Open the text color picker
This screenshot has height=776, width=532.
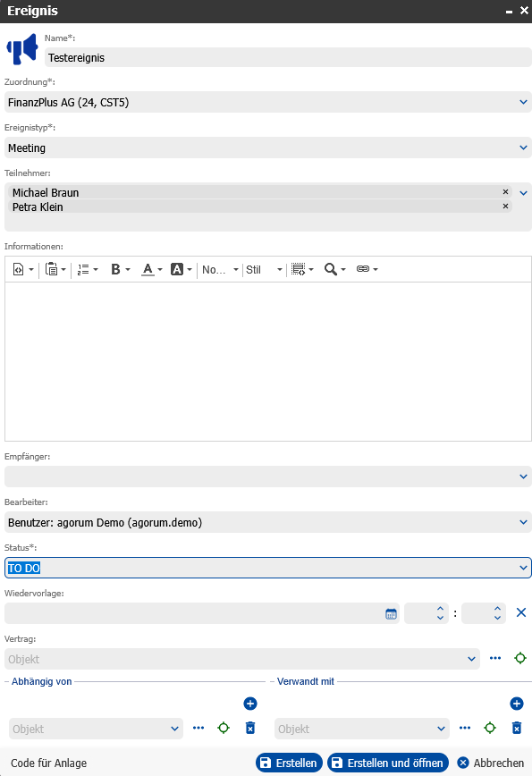(148, 269)
